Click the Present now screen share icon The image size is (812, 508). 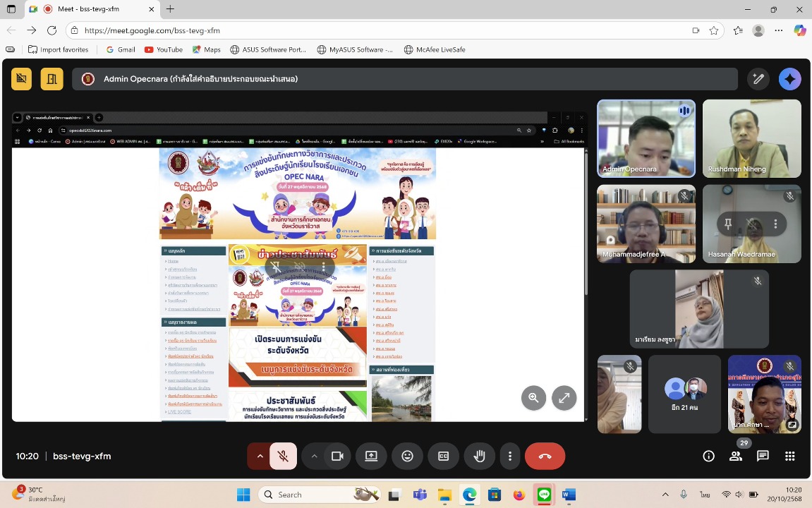371,456
